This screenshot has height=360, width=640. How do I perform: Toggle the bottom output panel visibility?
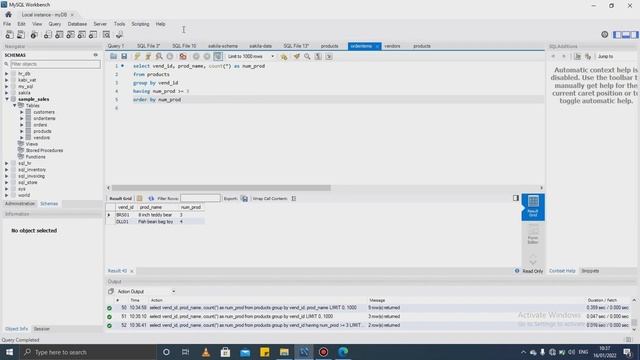click(626, 35)
